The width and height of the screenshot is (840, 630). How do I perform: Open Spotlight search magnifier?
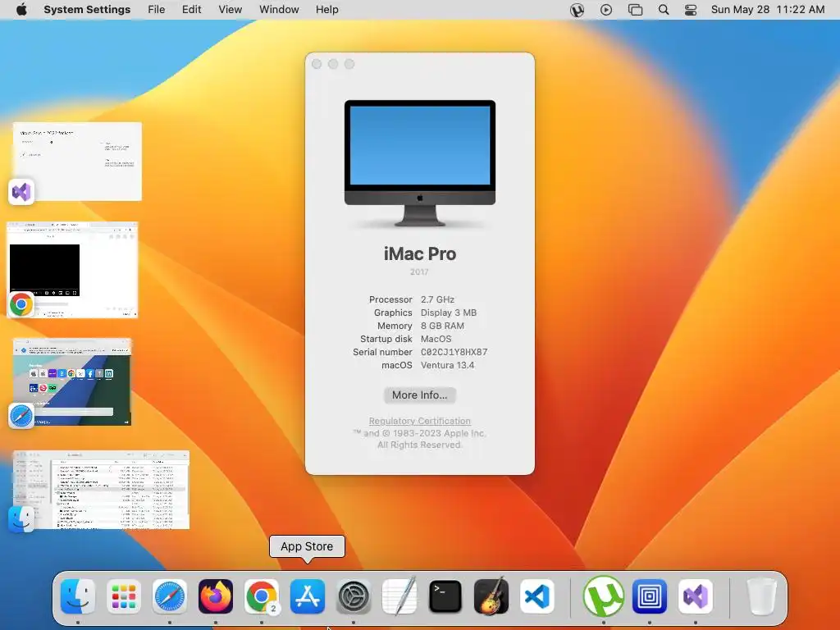pyautogui.click(x=663, y=10)
